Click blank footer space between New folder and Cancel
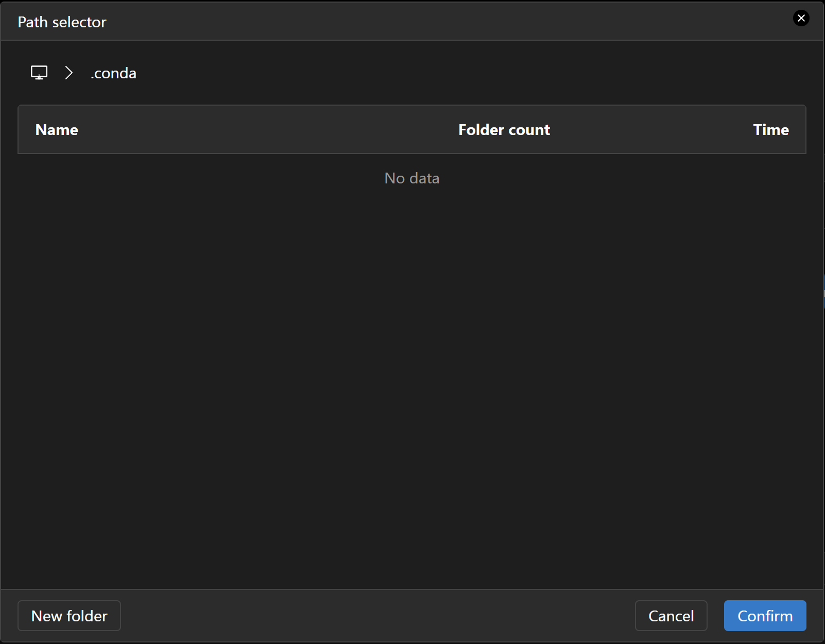 [x=376, y=616]
